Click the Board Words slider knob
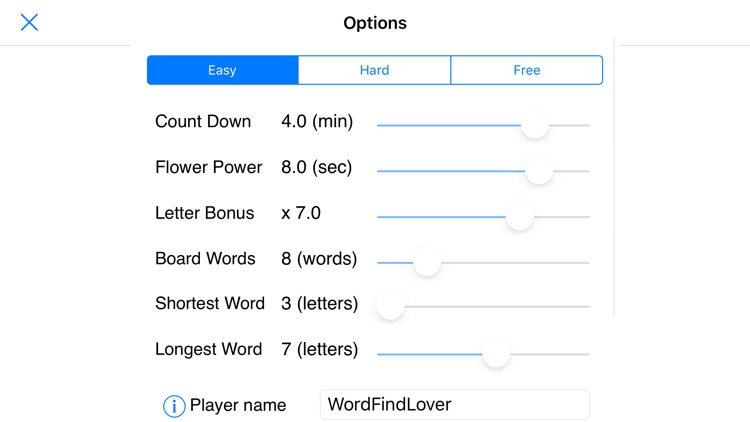Image resolution: width=750 pixels, height=422 pixels. click(427, 262)
